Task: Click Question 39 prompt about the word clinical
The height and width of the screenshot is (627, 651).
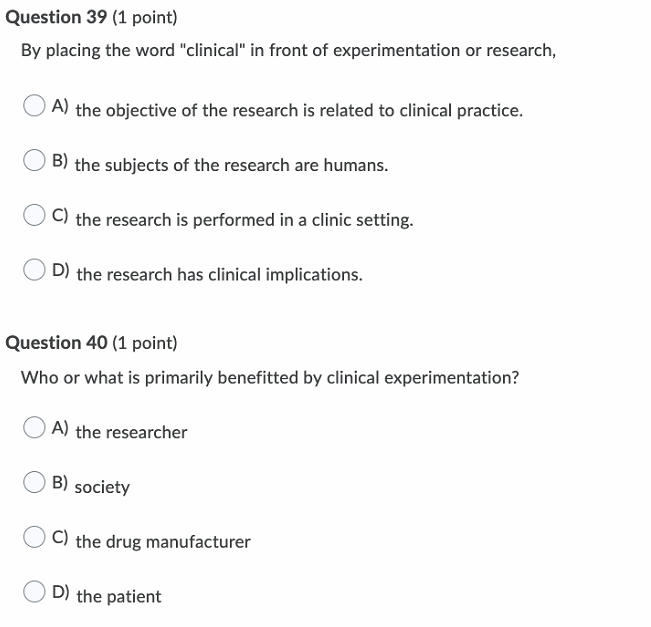Action: [289, 51]
